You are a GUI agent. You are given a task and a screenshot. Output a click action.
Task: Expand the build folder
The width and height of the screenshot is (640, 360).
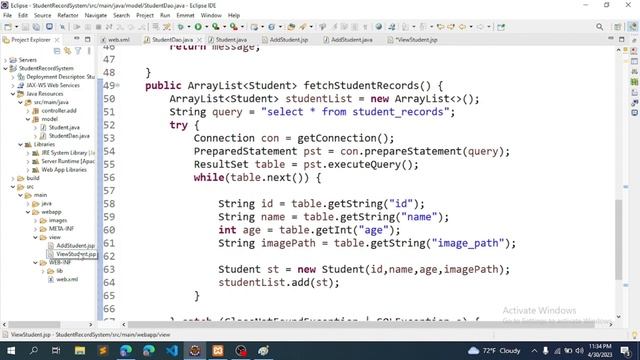[x=13, y=178]
